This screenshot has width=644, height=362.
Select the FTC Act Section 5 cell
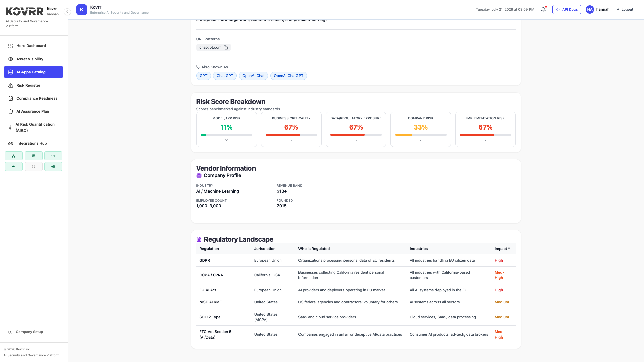[216, 335]
